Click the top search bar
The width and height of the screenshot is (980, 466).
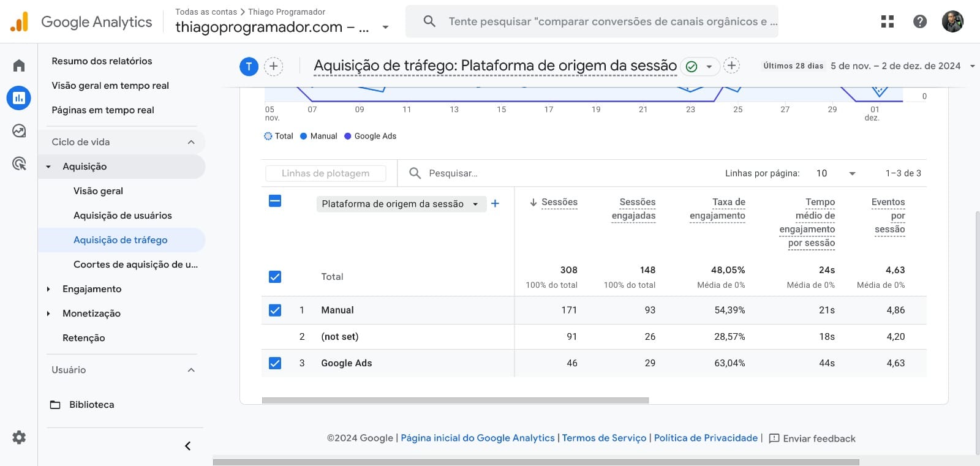point(592,21)
